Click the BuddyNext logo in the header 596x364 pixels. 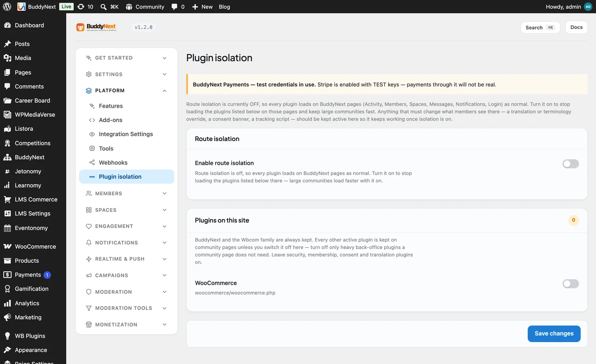pos(97,27)
